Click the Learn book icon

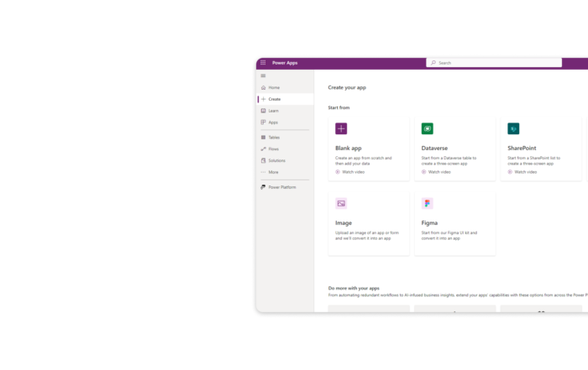click(263, 111)
